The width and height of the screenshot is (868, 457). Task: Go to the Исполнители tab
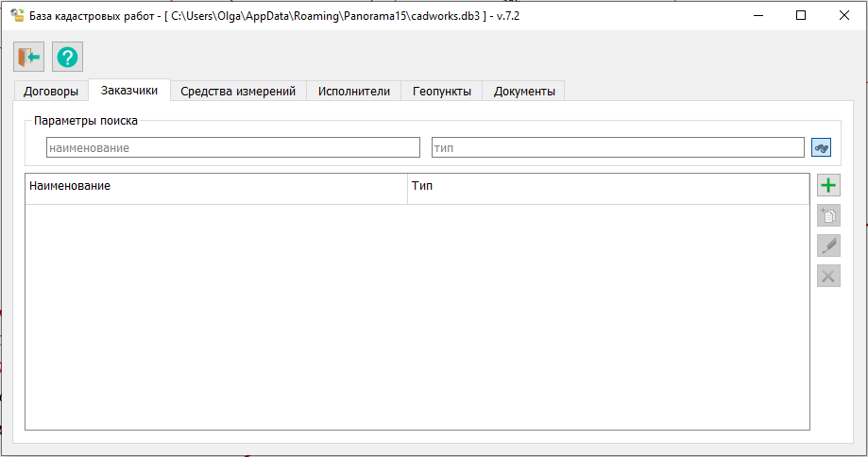point(353,92)
